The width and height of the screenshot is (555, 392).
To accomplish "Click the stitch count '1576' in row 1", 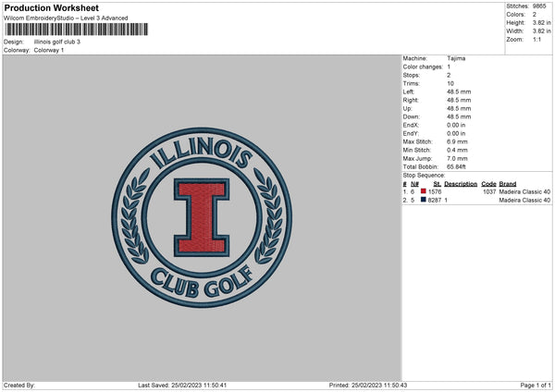I will pos(435,191).
